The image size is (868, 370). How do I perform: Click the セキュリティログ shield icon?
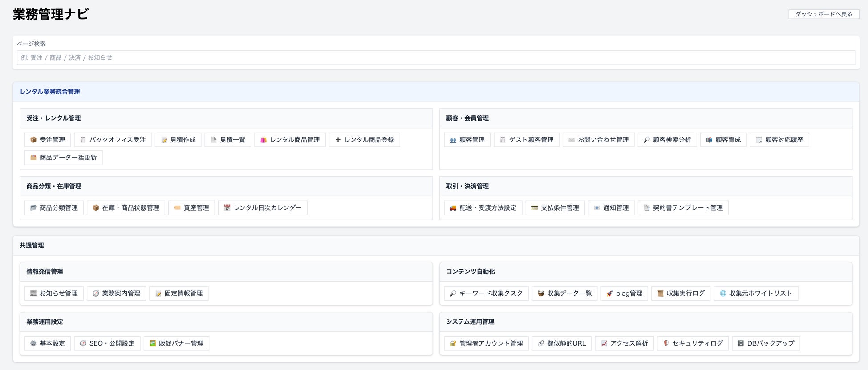(666, 343)
